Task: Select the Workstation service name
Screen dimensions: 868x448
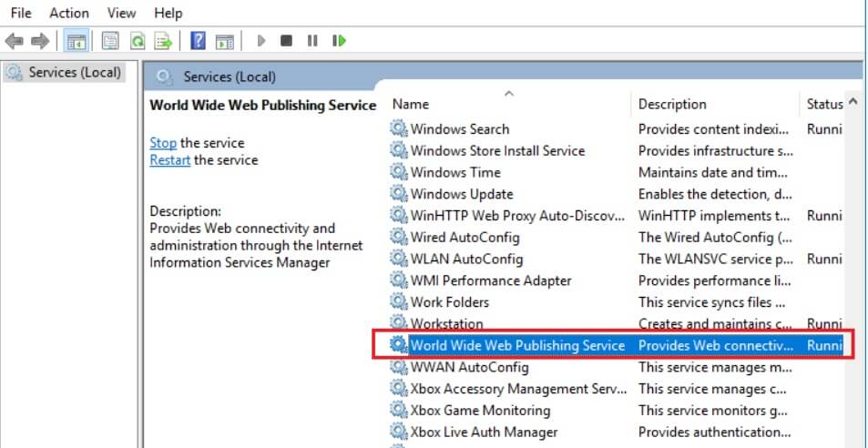Action: coord(446,323)
